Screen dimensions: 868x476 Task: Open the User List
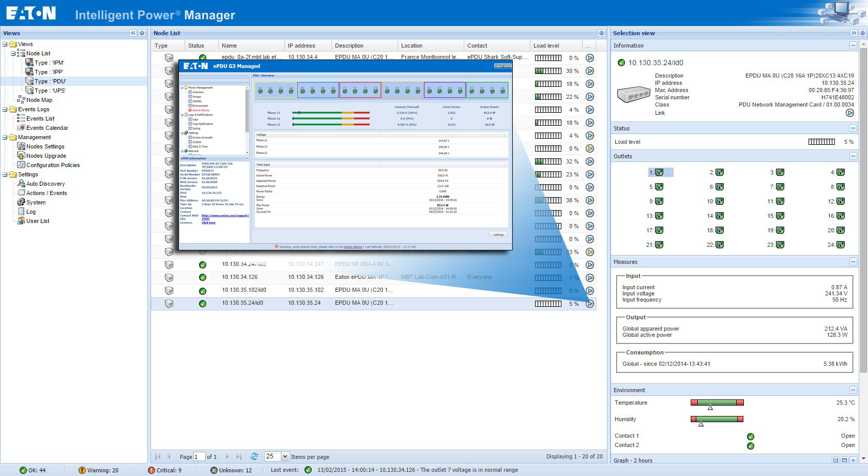click(x=38, y=221)
